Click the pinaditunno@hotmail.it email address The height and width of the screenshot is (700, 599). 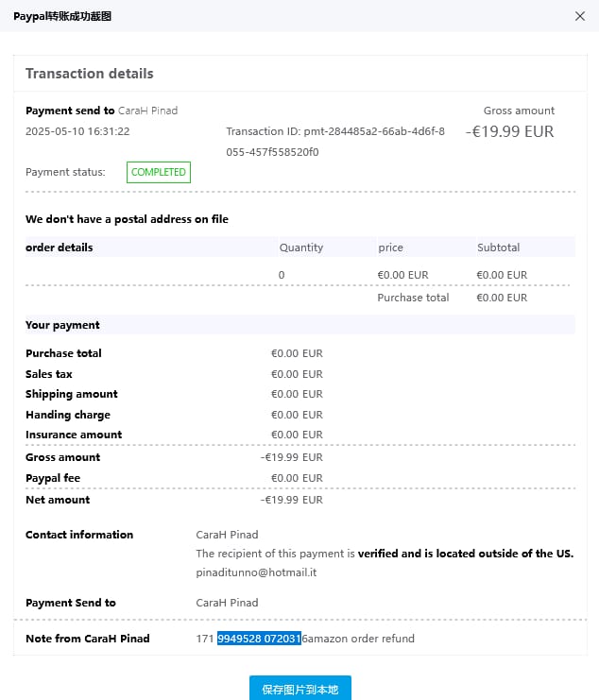(255, 572)
